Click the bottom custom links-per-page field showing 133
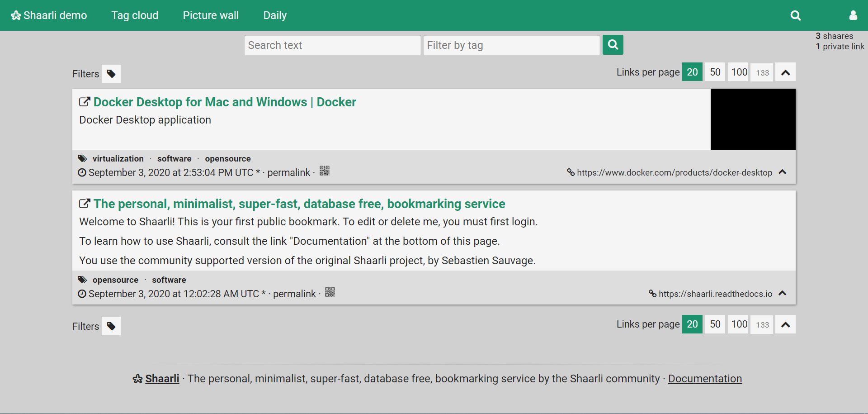The height and width of the screenshot is (414, 868). click(762, 325)
